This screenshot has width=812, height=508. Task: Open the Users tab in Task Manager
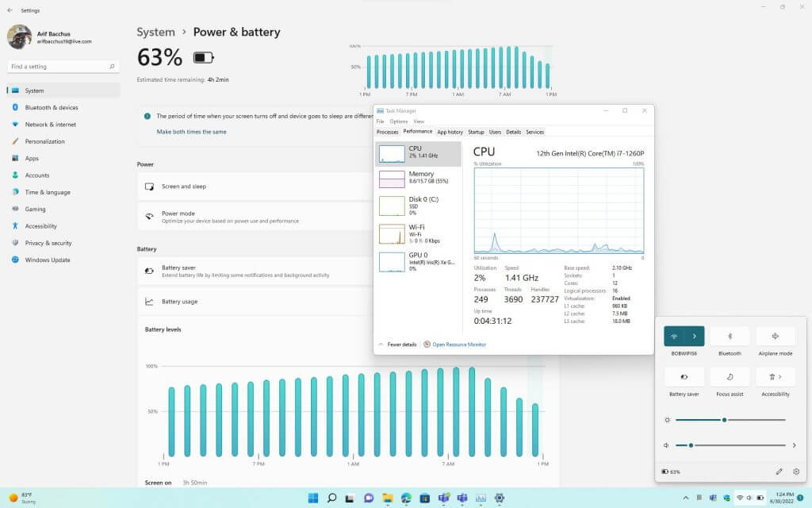point(495,133)
